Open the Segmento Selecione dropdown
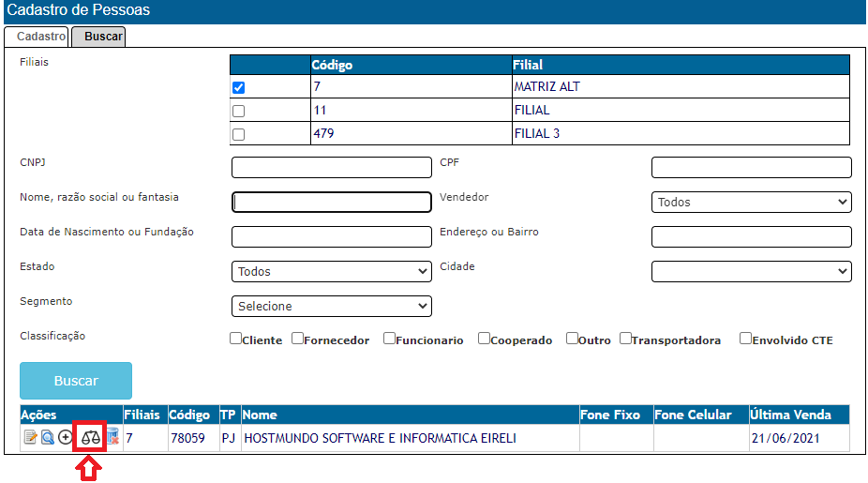 pyautogui.click(x=332, y=307)
